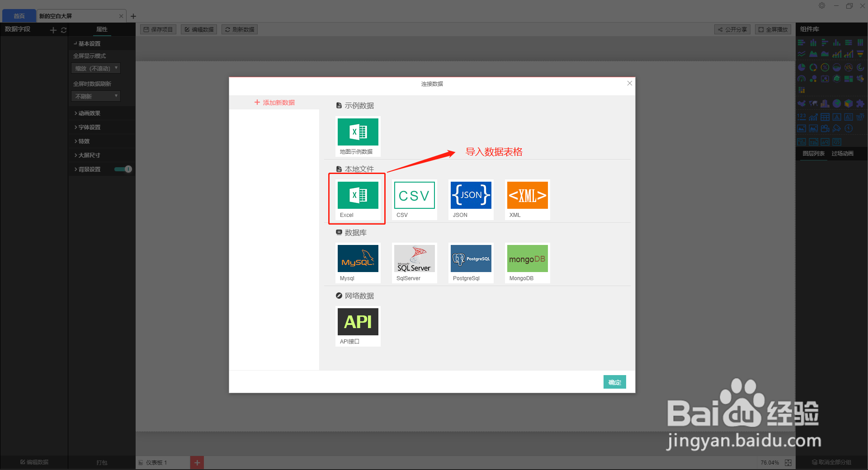Click the 公开分享 button

(732, 29)
